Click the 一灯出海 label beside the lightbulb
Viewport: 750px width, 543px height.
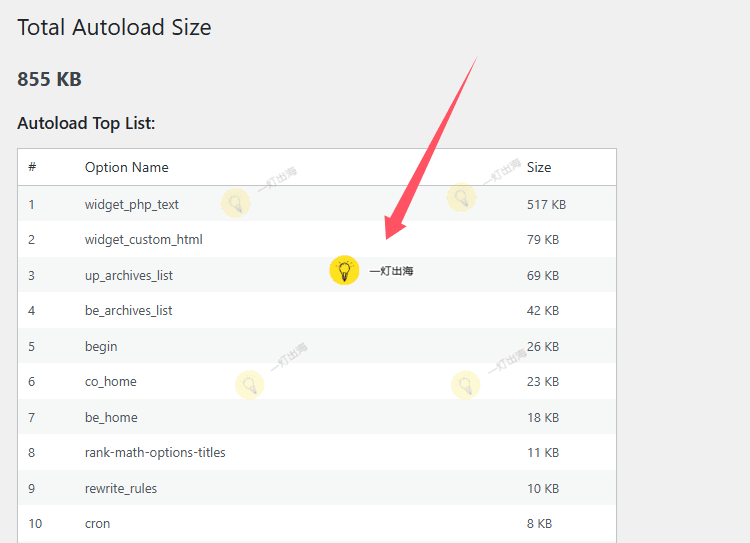(391, 271)
